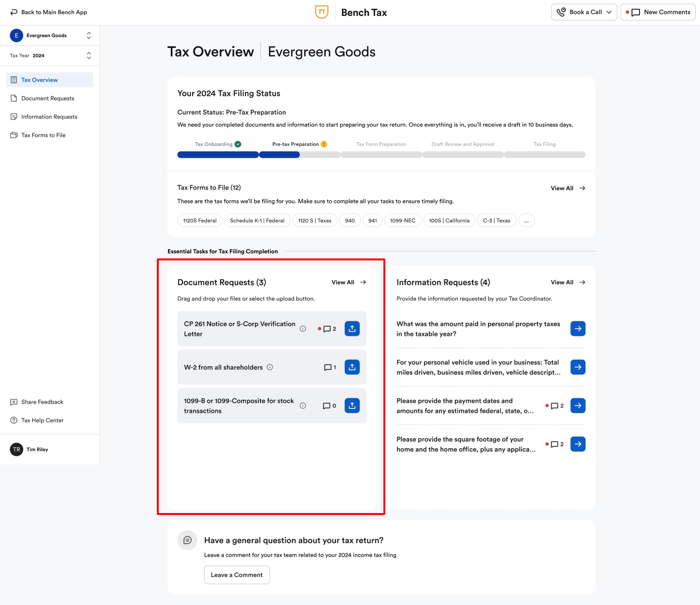
Task: Click Leave a Comment button
Action: 237,575
